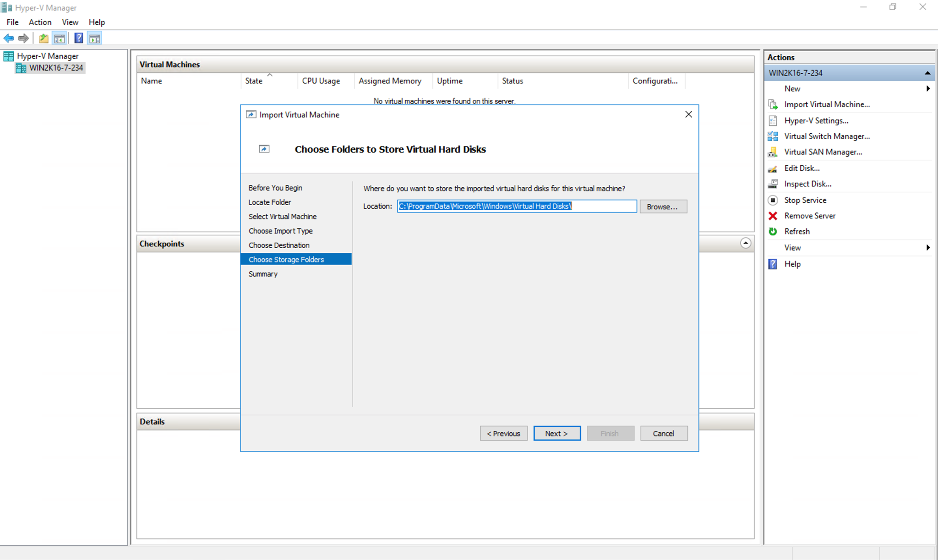
Task: Expand the New submenu arrow in Actions
Action: click(x=928, y=88)
